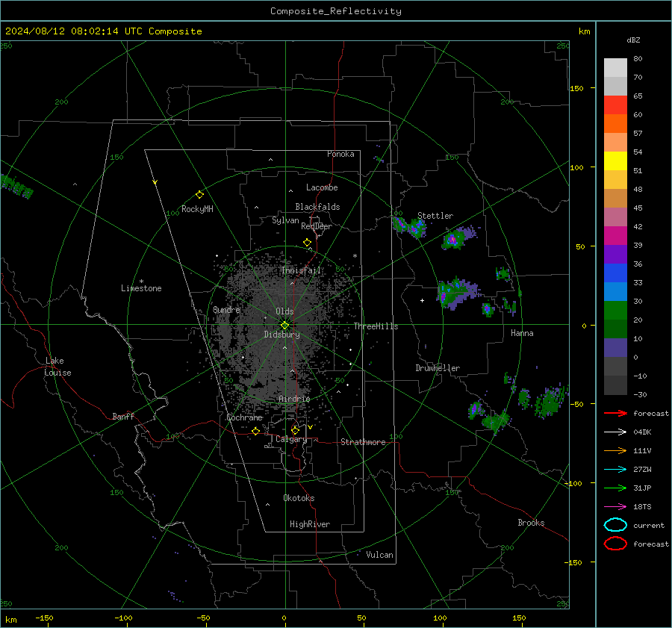Click the Innisfail town label

(302, 270)
